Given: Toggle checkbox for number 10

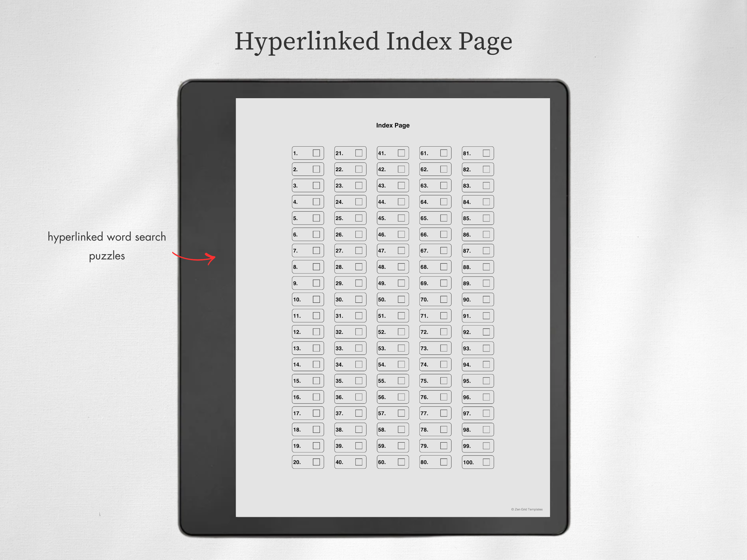Looking at the screenshot, I should tap(316, 299).
